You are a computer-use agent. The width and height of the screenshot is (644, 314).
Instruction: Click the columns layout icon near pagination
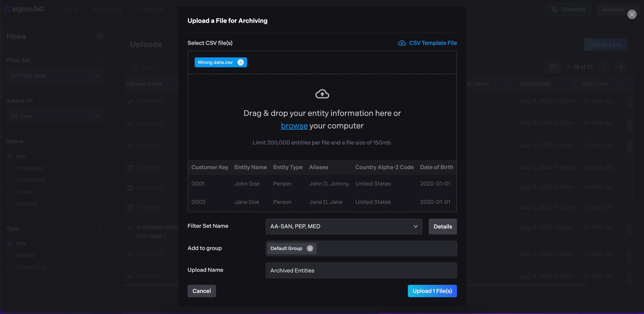pos(552,67)
